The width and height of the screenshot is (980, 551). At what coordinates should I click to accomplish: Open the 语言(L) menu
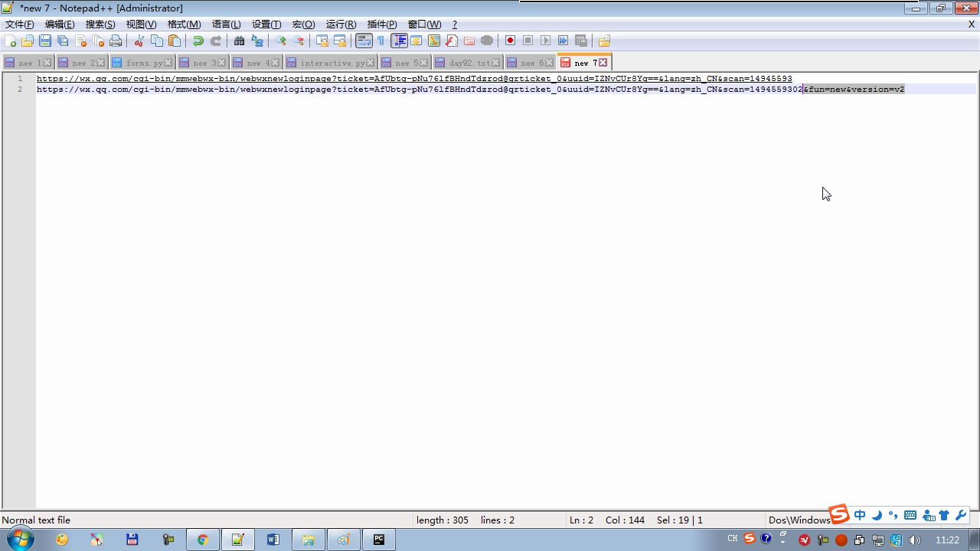[227, 24]
